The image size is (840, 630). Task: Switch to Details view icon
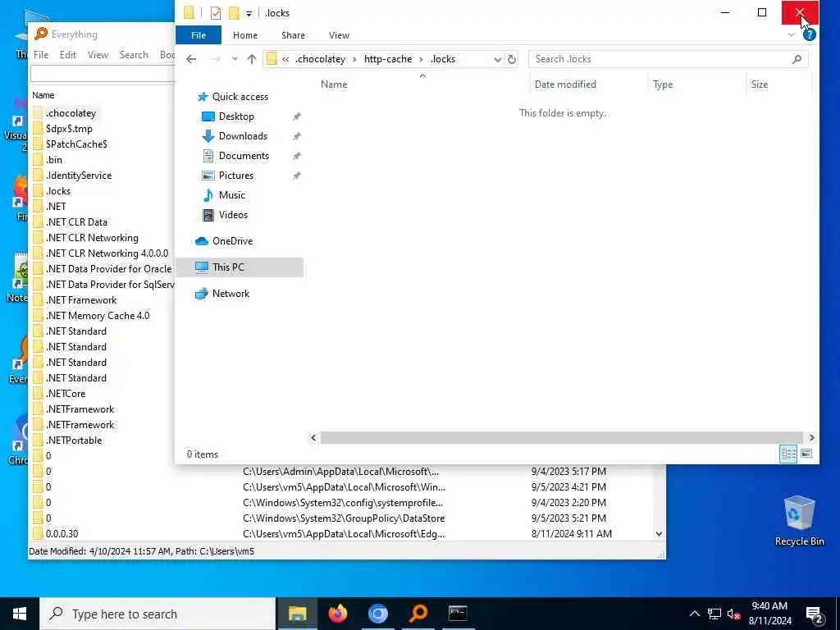pyautogui.click(x=788, y=454)
